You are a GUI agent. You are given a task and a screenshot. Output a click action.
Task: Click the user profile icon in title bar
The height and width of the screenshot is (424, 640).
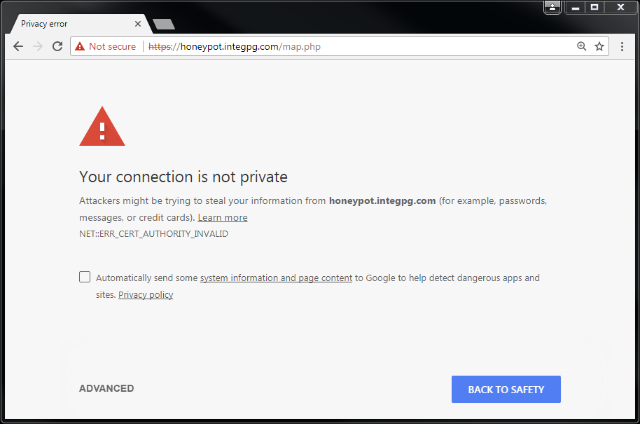pyautogui.click(x=552, y=7)
